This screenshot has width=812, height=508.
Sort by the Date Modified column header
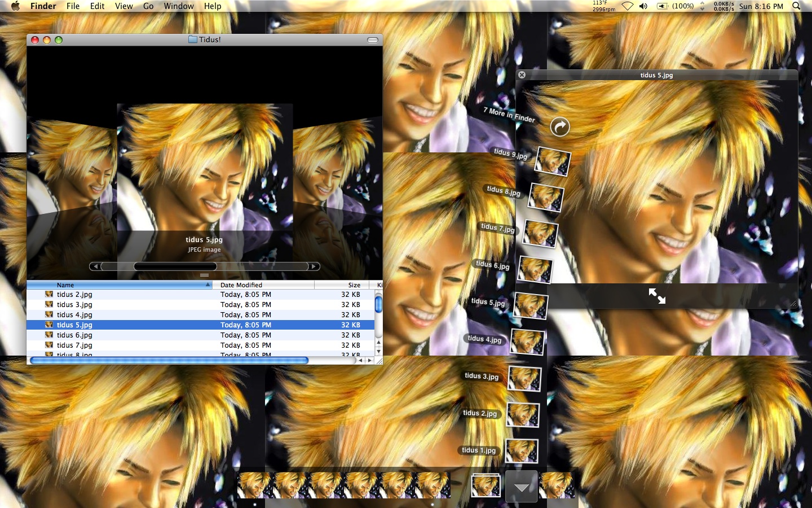(263, 285)
